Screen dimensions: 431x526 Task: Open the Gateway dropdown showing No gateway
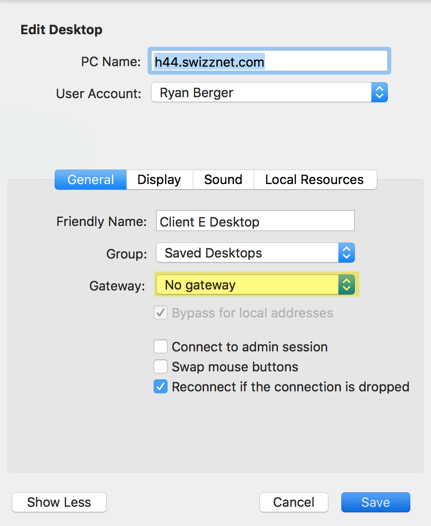[x=256, y=285]
